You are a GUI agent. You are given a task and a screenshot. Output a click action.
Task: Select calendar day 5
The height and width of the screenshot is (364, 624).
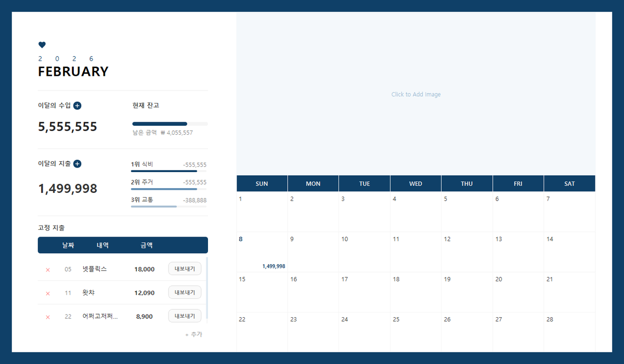(x=467, y=212)
